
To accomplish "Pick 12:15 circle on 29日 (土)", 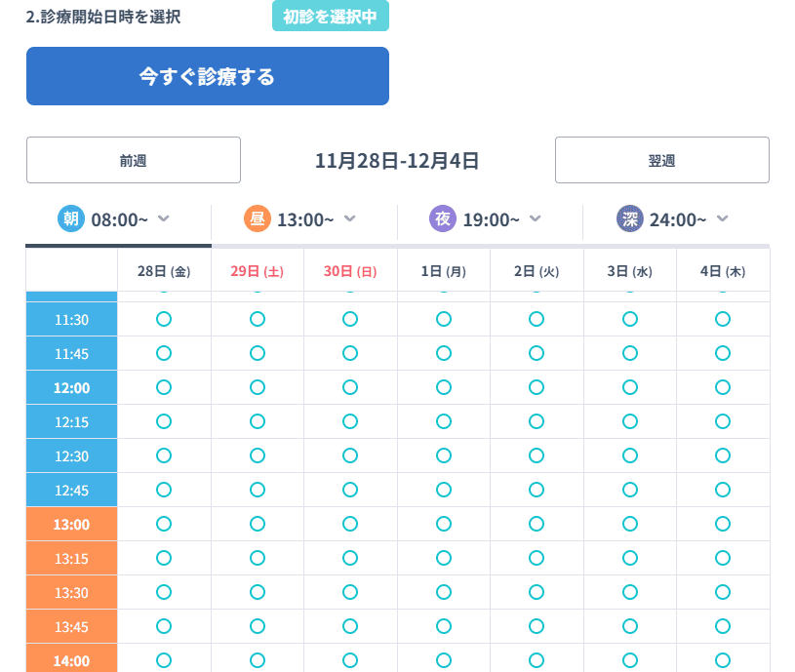I will coord(258,421).
